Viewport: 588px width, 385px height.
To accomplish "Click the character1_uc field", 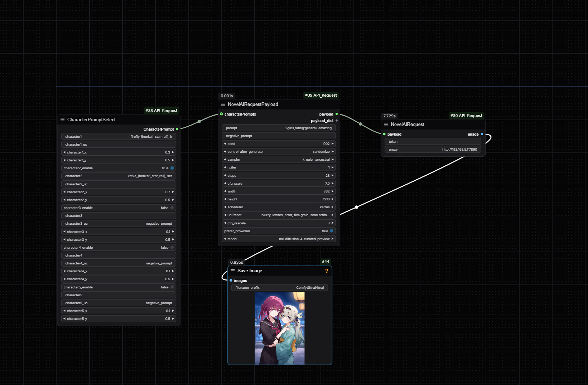I will (119, 145).
